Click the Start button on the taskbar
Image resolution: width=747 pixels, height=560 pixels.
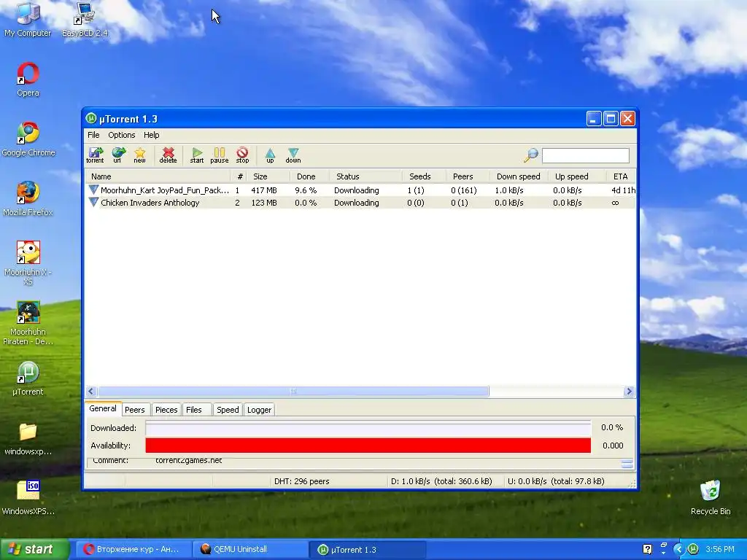click(x=34, y=549)
